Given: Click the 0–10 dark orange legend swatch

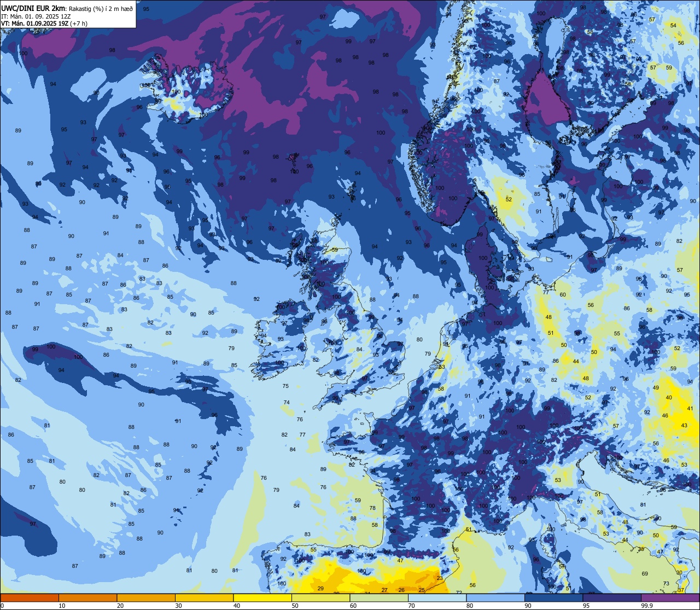Looking at the screenshot, I should 30,597.
